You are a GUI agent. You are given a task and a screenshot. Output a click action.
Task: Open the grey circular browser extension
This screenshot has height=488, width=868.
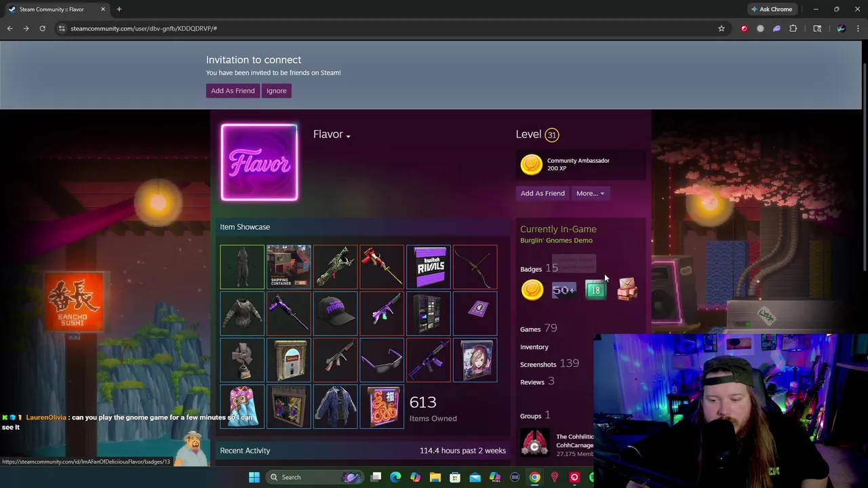click(760, 28)
